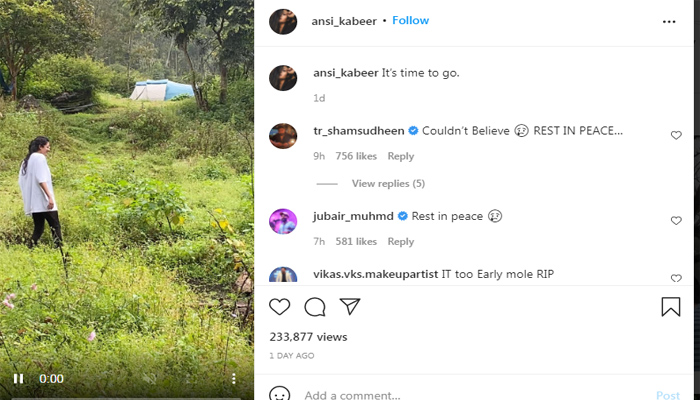700x400 pixels.
Task: Open tr_shamsudheen's profile avatar
Action: tap(283, 136)
